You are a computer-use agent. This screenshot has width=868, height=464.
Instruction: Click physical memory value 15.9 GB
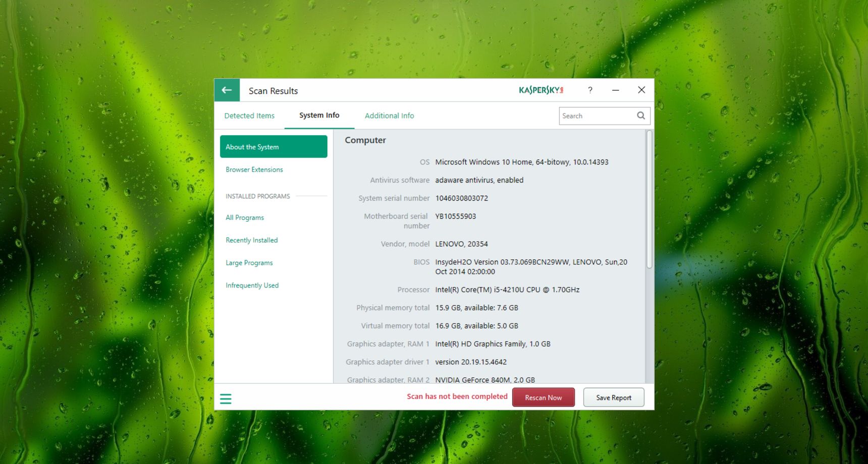click(x=477, y=308)
